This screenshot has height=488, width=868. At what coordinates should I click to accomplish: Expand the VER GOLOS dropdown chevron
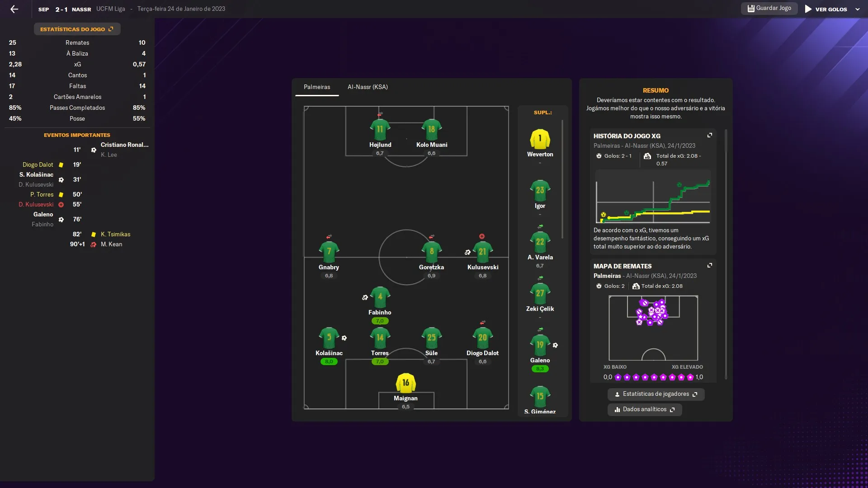(858, 9)
